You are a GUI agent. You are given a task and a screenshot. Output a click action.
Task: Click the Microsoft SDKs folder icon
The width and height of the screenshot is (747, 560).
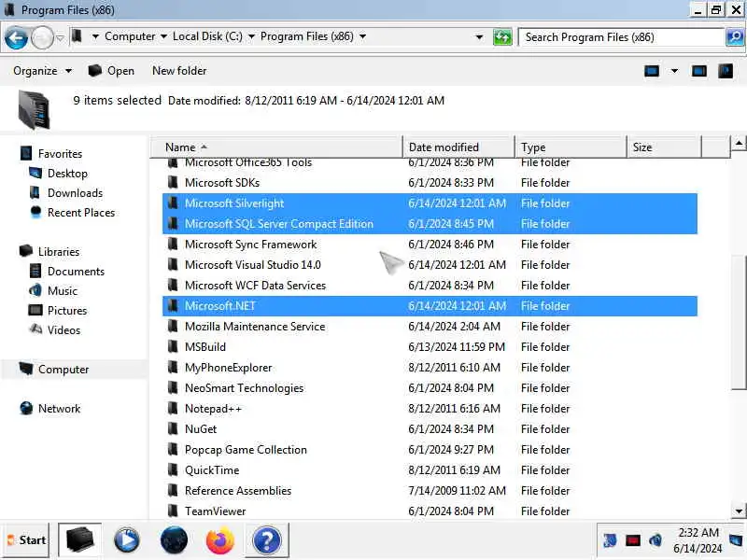(x=173, y=182)
